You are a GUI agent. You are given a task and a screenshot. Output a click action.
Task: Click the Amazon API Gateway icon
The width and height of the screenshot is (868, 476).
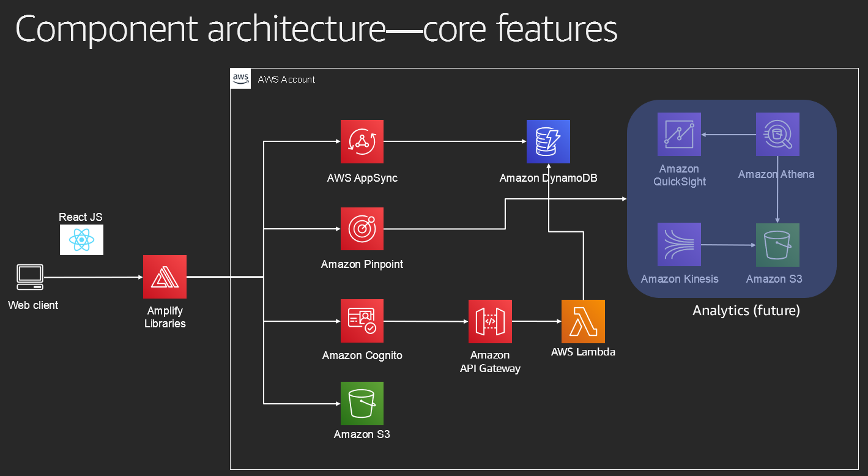[490, 321]
